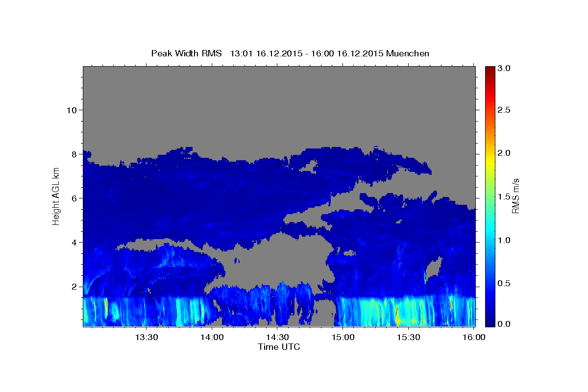Click the green middle of the colorbar
Viewport: 588px width, 392px height.
coord(490,196)
